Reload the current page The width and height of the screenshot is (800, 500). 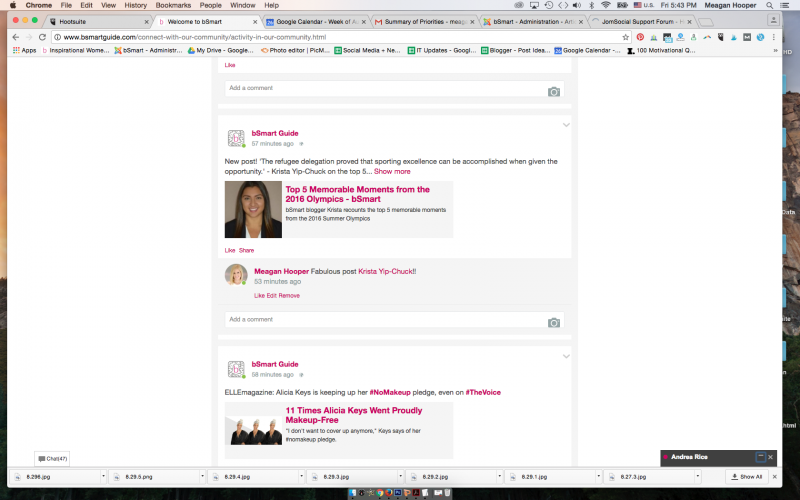click(x=42, y=37)
